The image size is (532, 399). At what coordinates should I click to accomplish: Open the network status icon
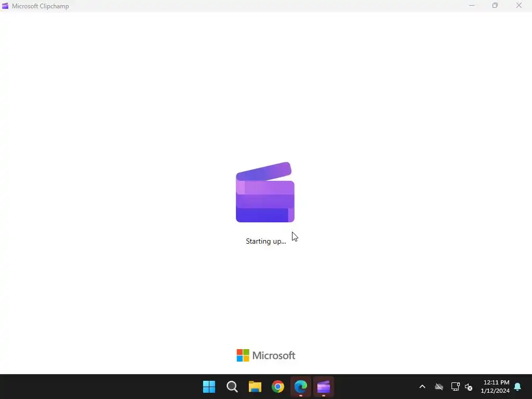point(455,387)
